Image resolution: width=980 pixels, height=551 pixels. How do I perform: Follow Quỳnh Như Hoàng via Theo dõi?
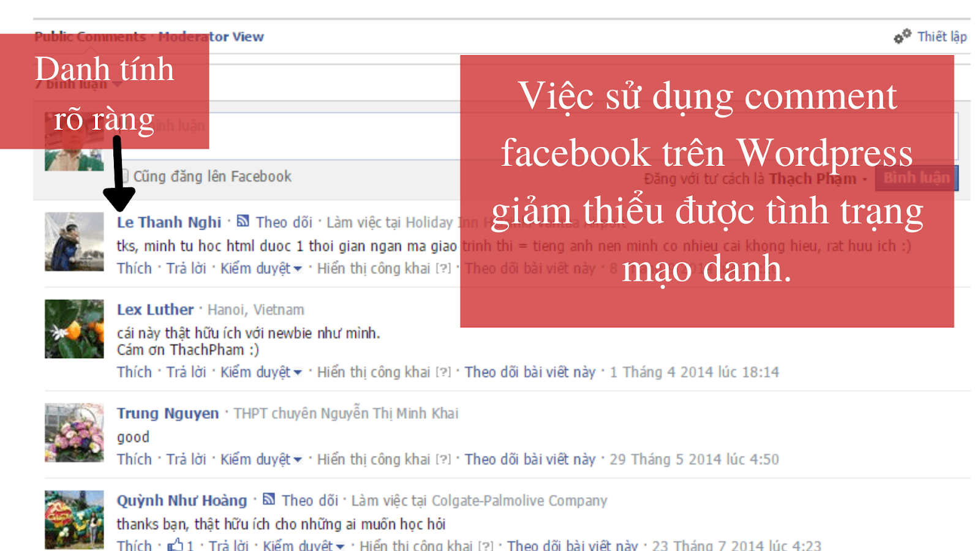(310, 501)
